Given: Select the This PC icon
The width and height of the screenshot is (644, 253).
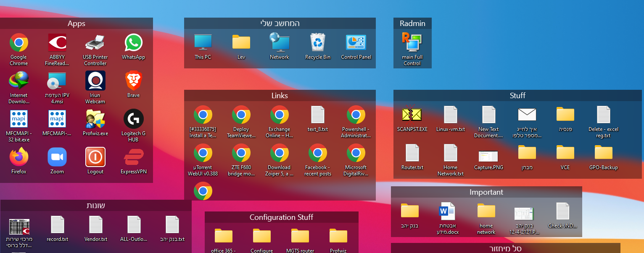Looking at the screenshot, I should [203, 42].
